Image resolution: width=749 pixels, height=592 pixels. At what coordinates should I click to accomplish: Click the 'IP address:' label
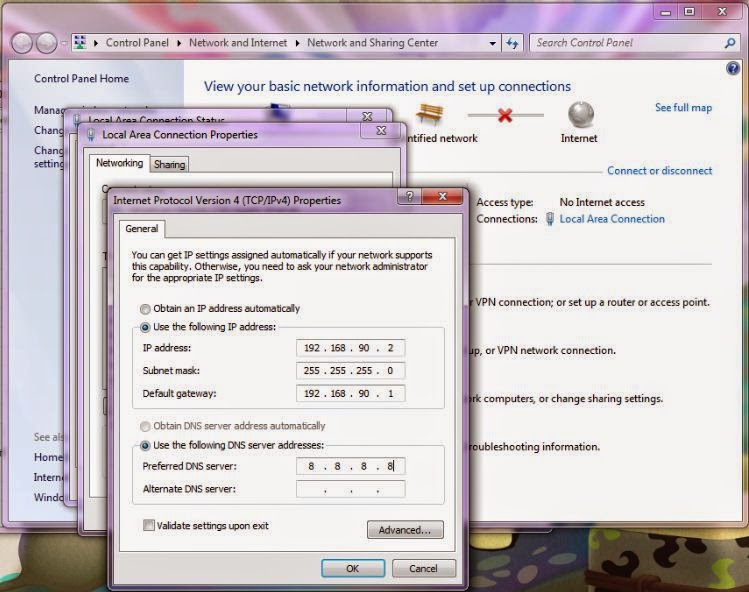[167, 348]
